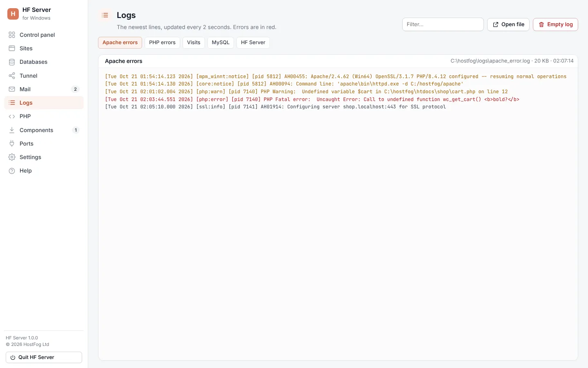588x368 pixels.
Task: Open Databases in the sidebar
Action: (x=44, y=62)
